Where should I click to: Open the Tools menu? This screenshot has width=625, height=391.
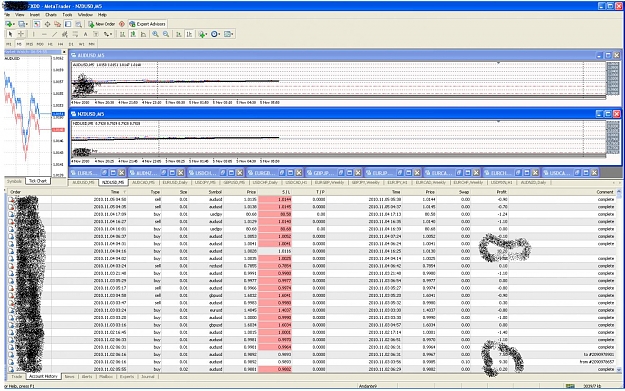67,15
